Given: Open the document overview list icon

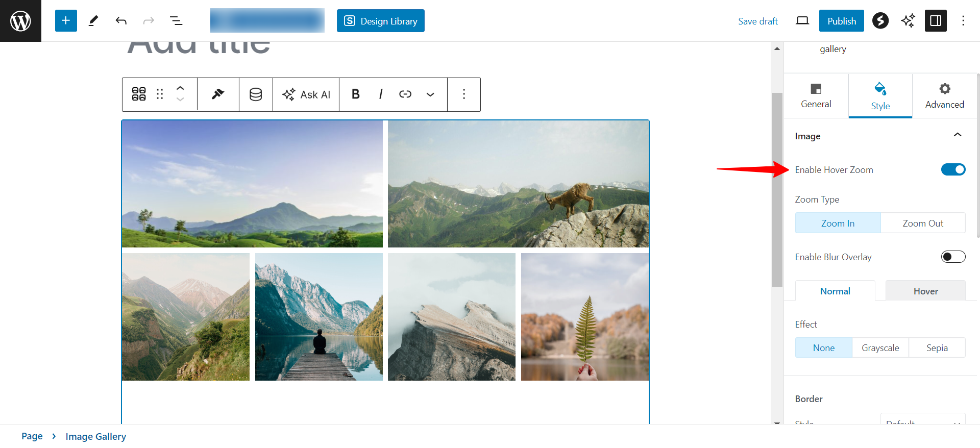Looking at the screenshot, I should [x=176, y=21].
